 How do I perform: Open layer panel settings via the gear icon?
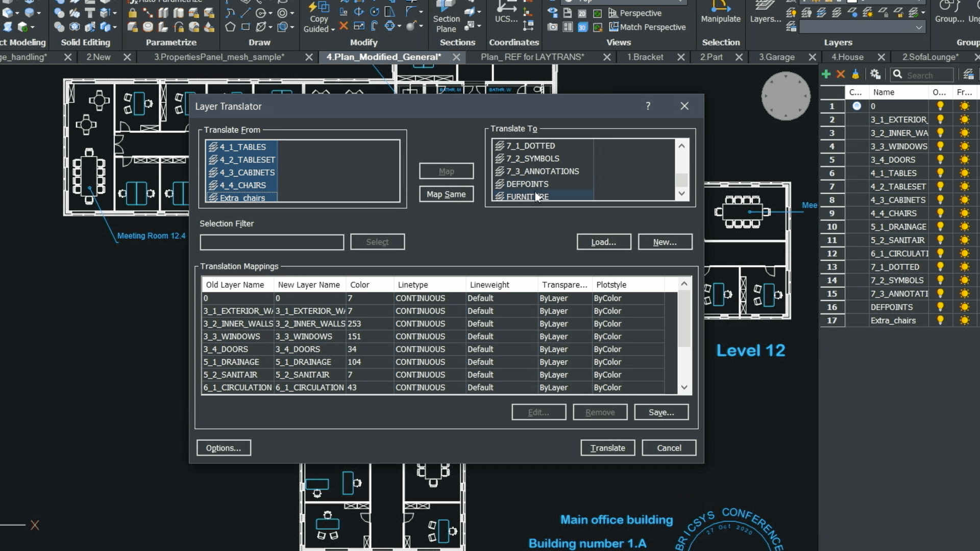875,74
